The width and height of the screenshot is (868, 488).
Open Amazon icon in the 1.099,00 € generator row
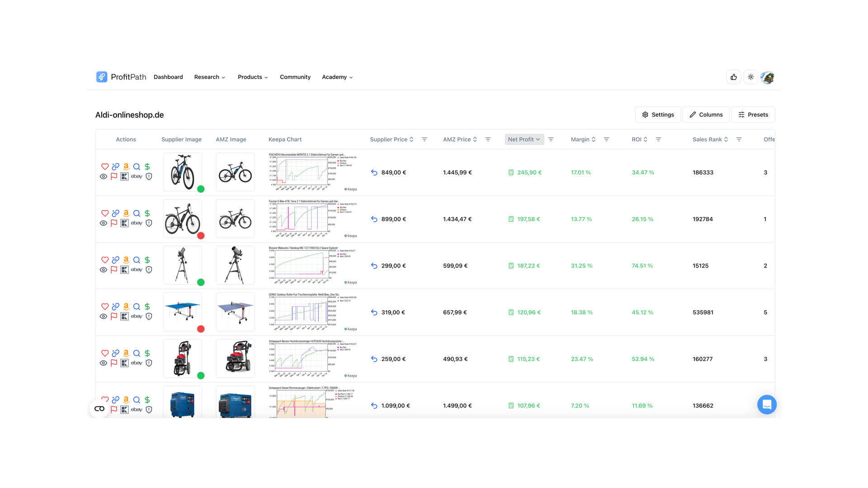tap(126, 399)
